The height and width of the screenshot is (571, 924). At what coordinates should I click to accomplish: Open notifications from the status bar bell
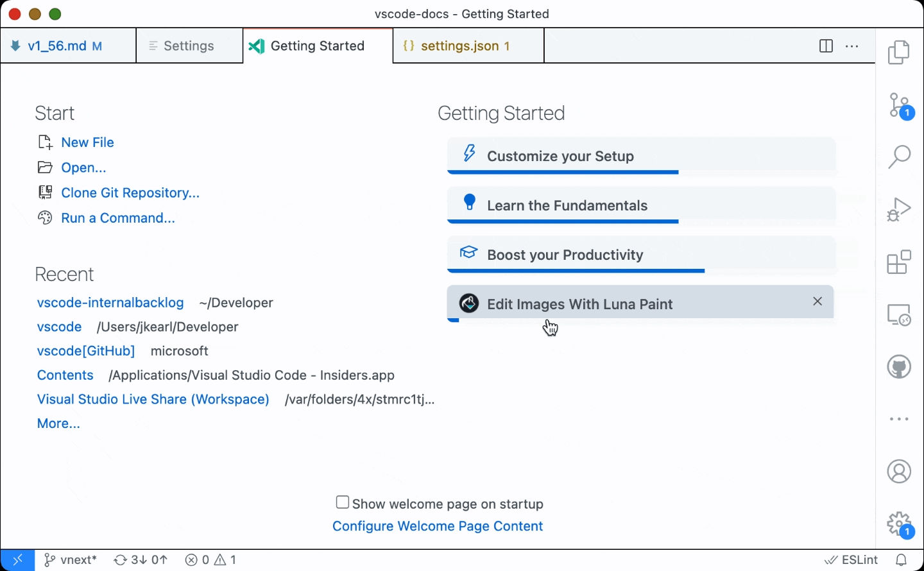tap(902, 559)
